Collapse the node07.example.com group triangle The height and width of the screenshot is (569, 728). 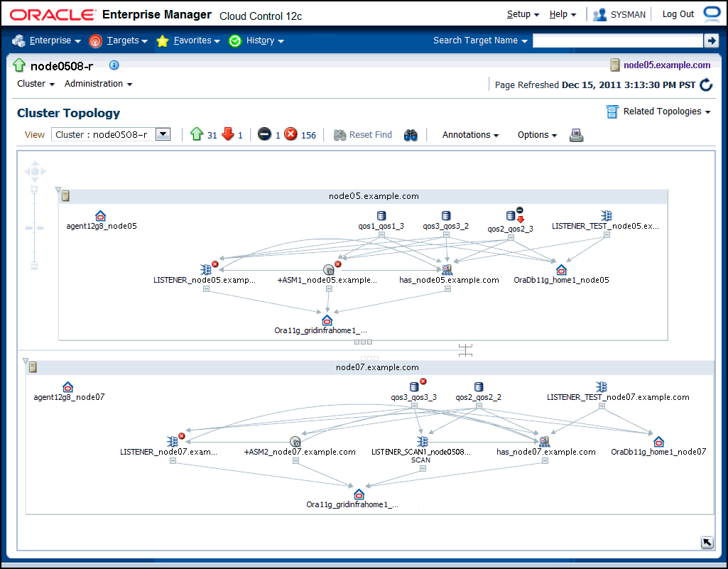pos(26,361)
